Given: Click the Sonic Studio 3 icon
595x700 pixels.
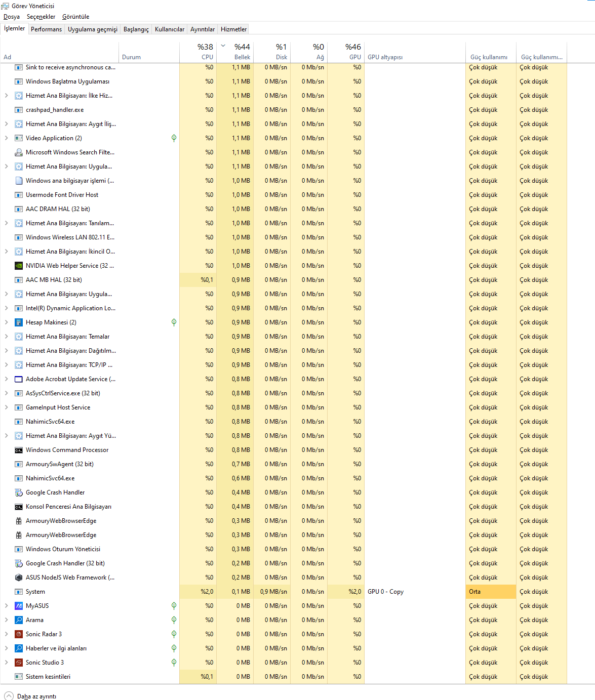Looking at the screenshot, I should pos(19,663).
